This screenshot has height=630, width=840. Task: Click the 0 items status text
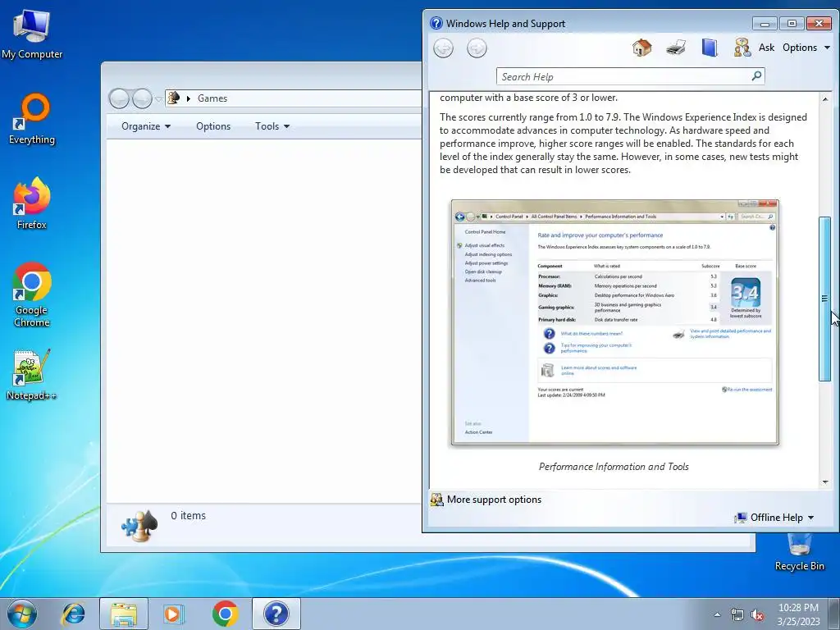188,516
